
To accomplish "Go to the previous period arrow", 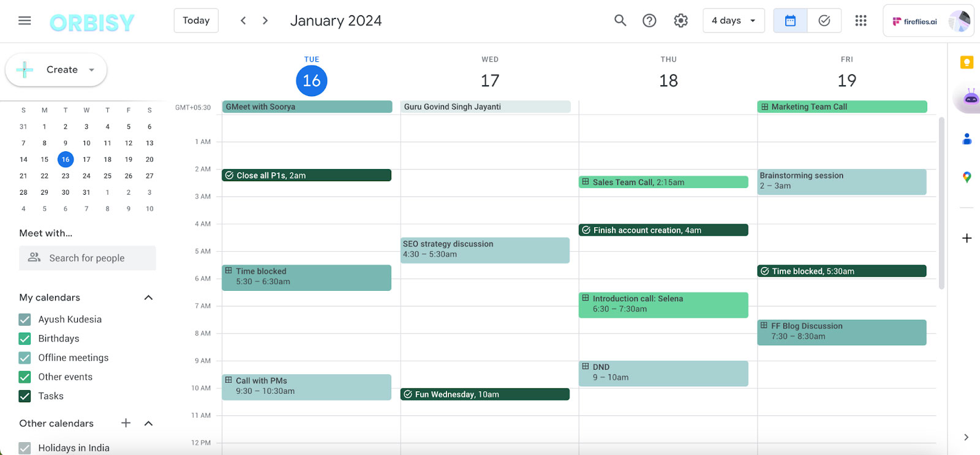I will pyautogui.click(x=243, y=21).
